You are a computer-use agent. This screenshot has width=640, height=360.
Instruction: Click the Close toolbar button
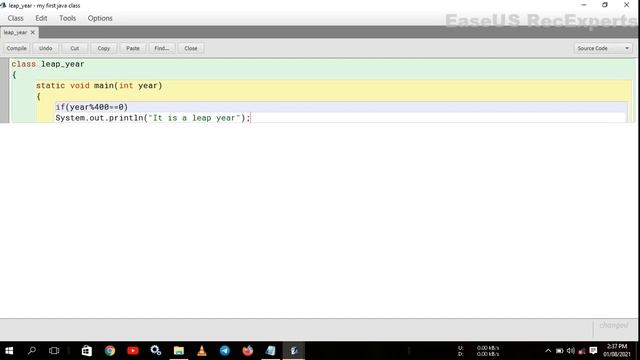[x=191, y=48]
